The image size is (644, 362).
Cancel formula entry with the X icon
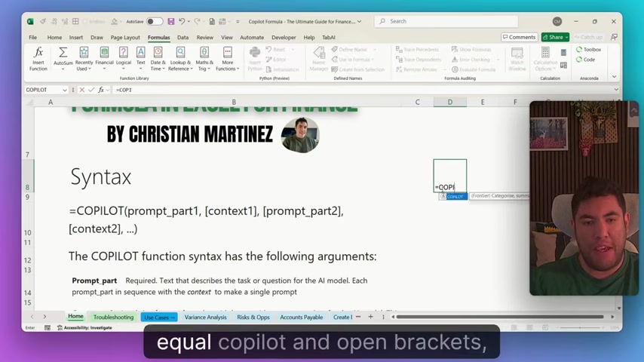81,90
